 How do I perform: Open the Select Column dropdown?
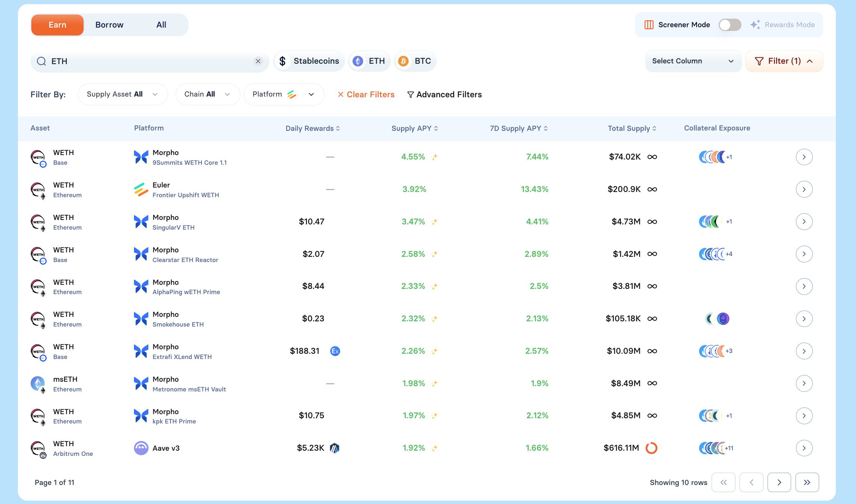point(693,61)
